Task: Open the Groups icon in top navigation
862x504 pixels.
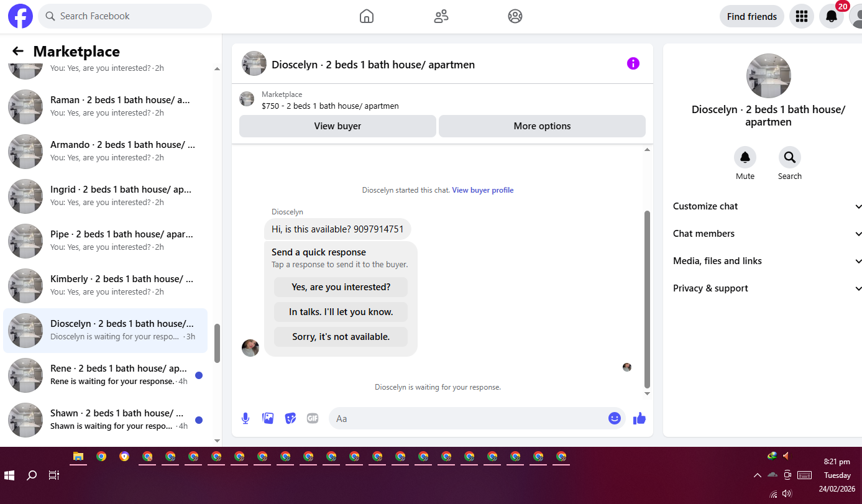Action: [515, 16]
